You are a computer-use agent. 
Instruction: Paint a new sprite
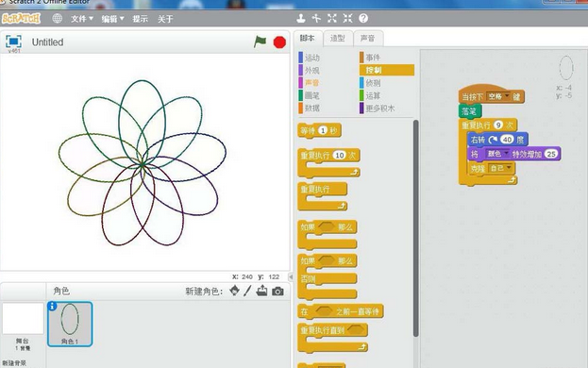(x=247, y=291)
